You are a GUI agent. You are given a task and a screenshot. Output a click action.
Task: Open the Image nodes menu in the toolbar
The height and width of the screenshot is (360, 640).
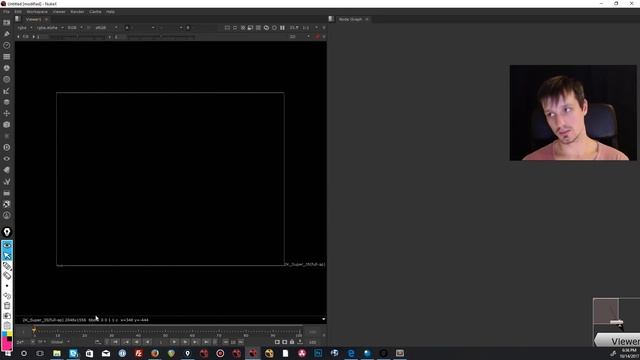pyautogui.click(x=7, y=22)
